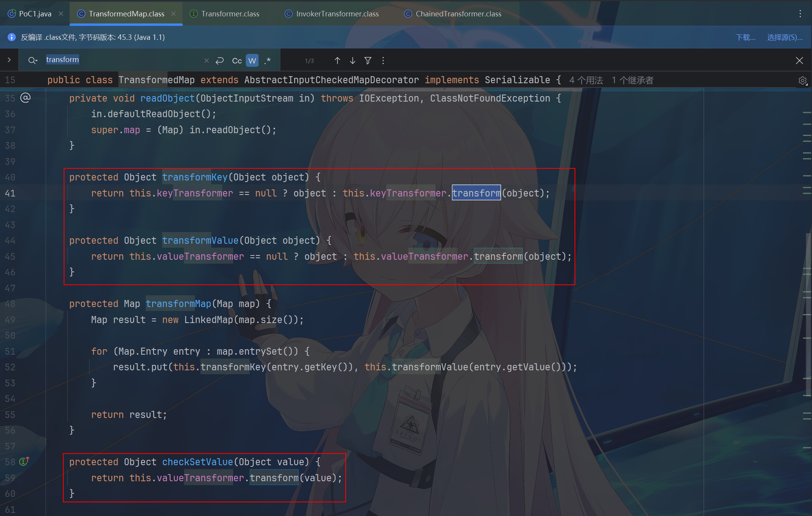The height and width of the screenshot is (516, 812).
Task: Click the transformKey method name on line 40
Action: 195,177
